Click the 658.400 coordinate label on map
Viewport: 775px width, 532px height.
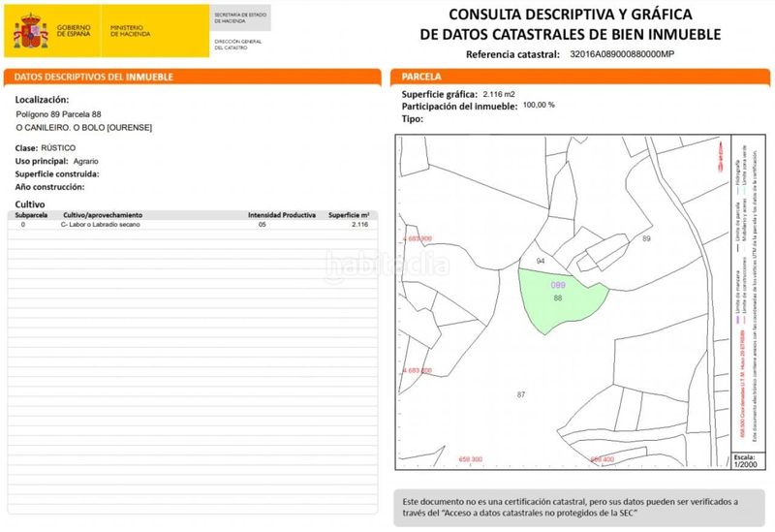tap(603, 459)
